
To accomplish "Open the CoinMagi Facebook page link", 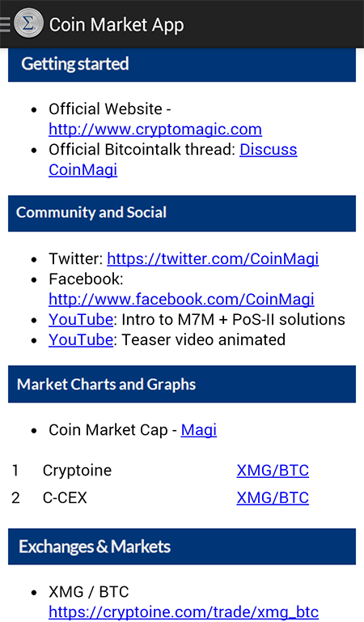I will click(181, 299).
